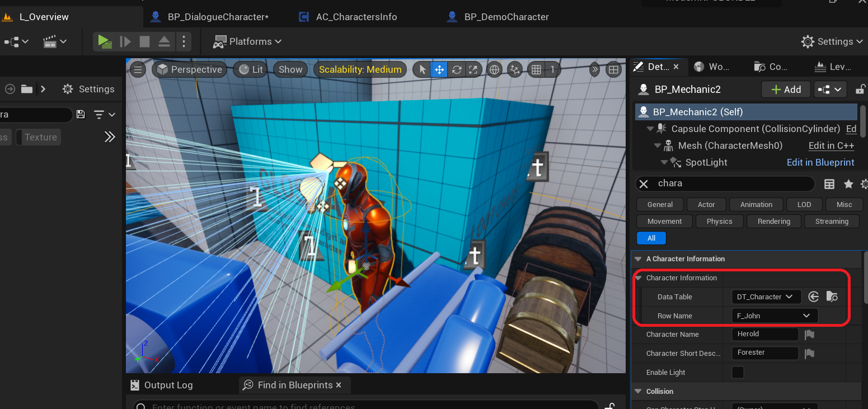Switch the world/local coordinate system globe

[494, 69]
